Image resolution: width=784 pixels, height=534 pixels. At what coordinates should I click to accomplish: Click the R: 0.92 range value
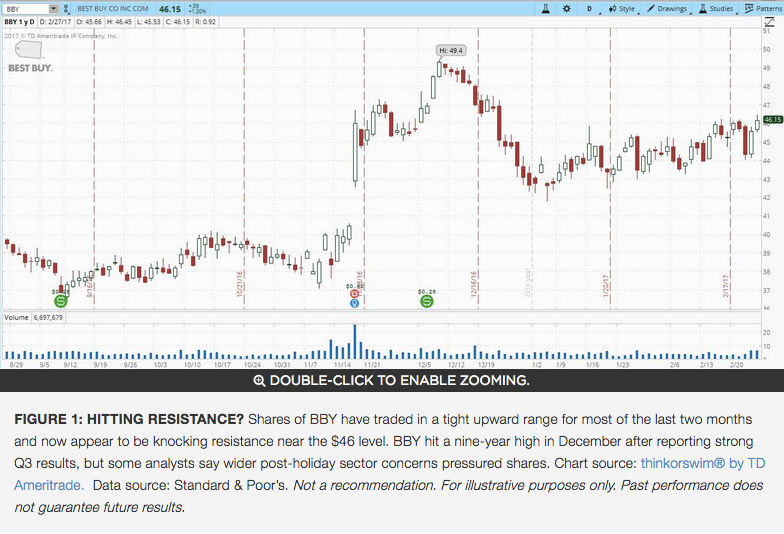206,22
